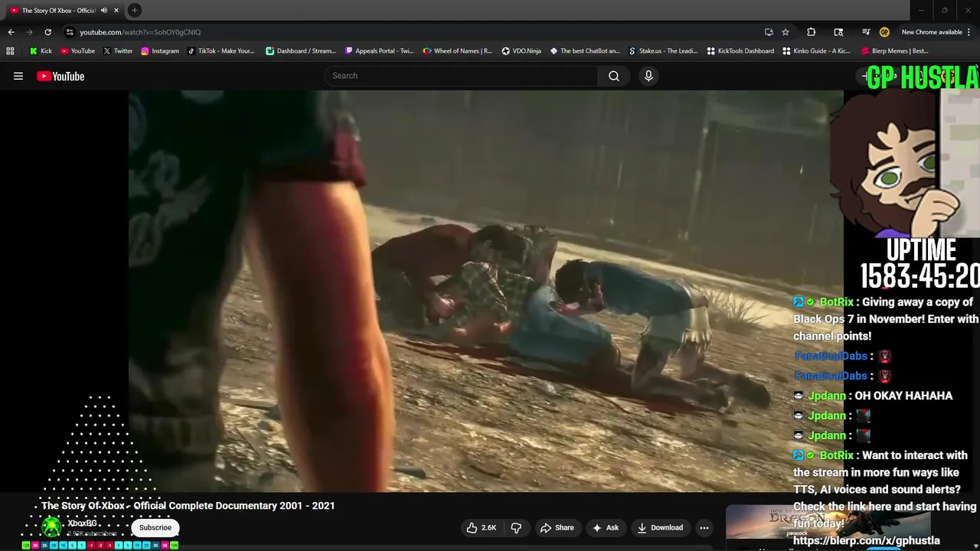Select The Story Of Xbox browser tab

point(57,10)
